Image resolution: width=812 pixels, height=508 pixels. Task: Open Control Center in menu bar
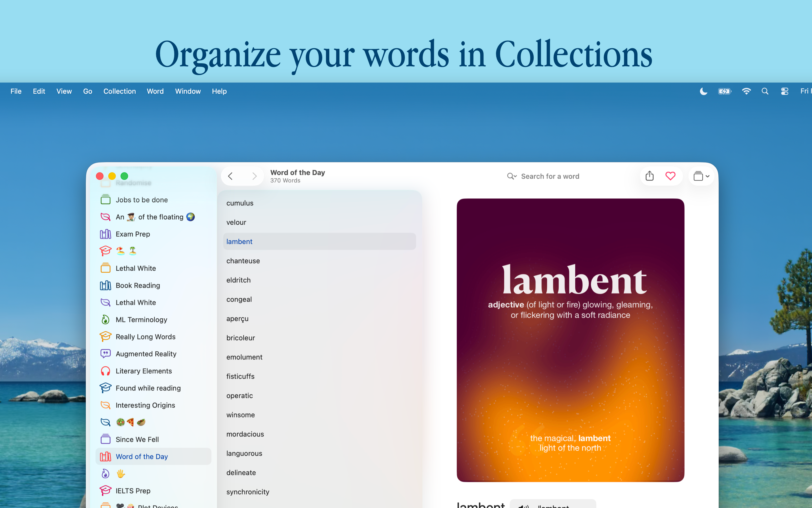point(784,91)
